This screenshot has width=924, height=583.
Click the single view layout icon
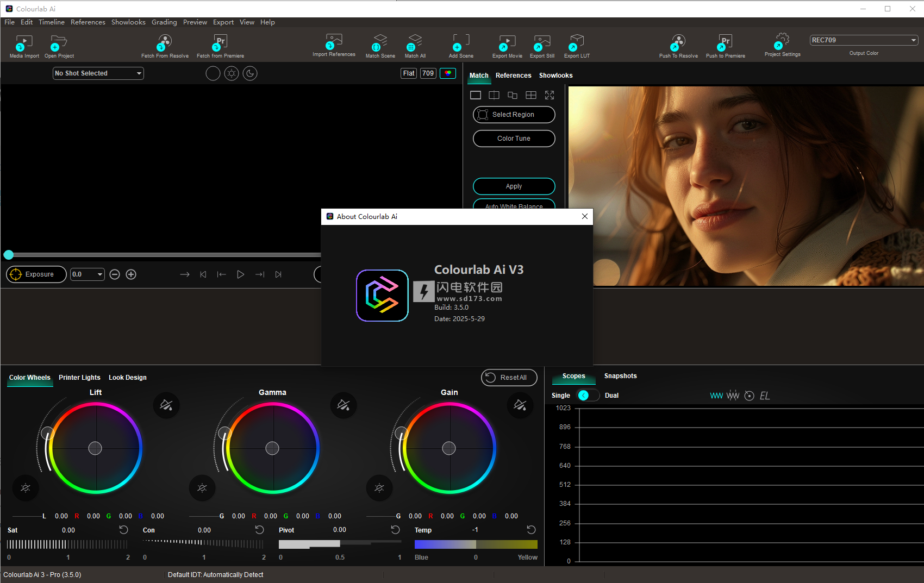476,95
